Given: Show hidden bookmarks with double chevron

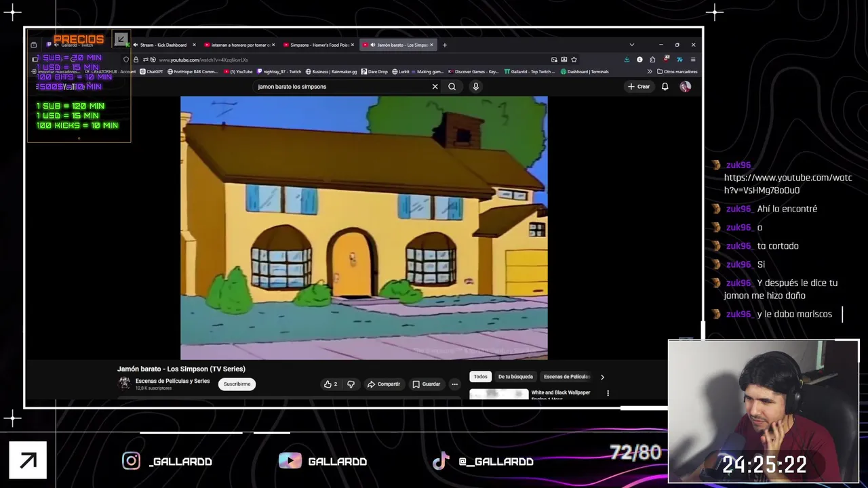Looking at the screenshot, I should tap(650, 72).
